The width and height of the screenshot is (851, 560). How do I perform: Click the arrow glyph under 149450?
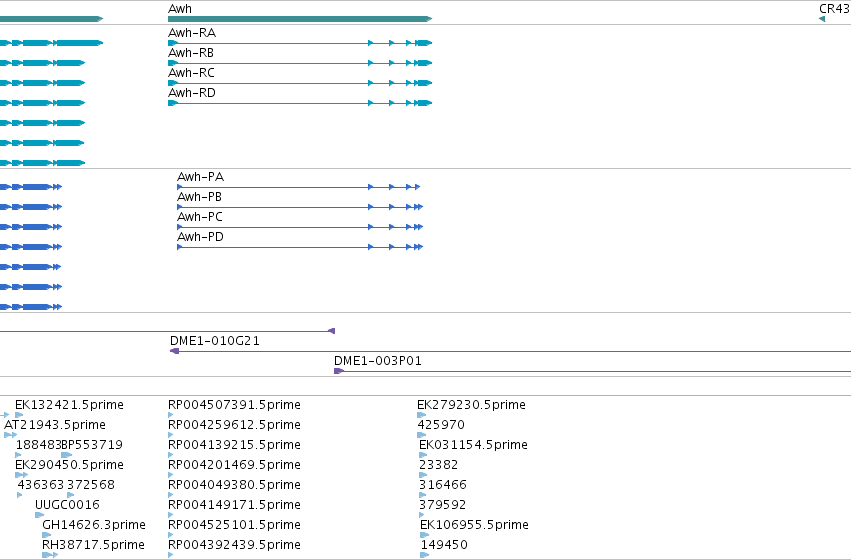[x=424, y=555]
